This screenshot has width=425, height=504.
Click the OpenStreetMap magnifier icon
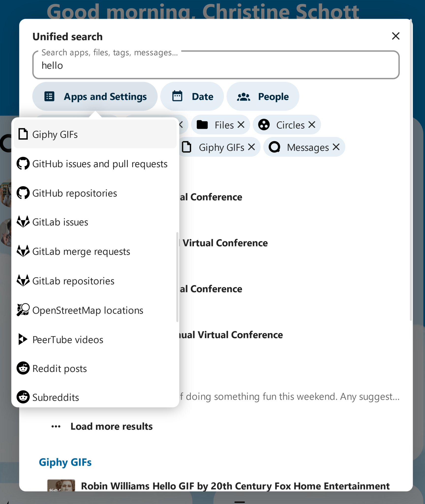pyautogui.click(x=23, y=310)
